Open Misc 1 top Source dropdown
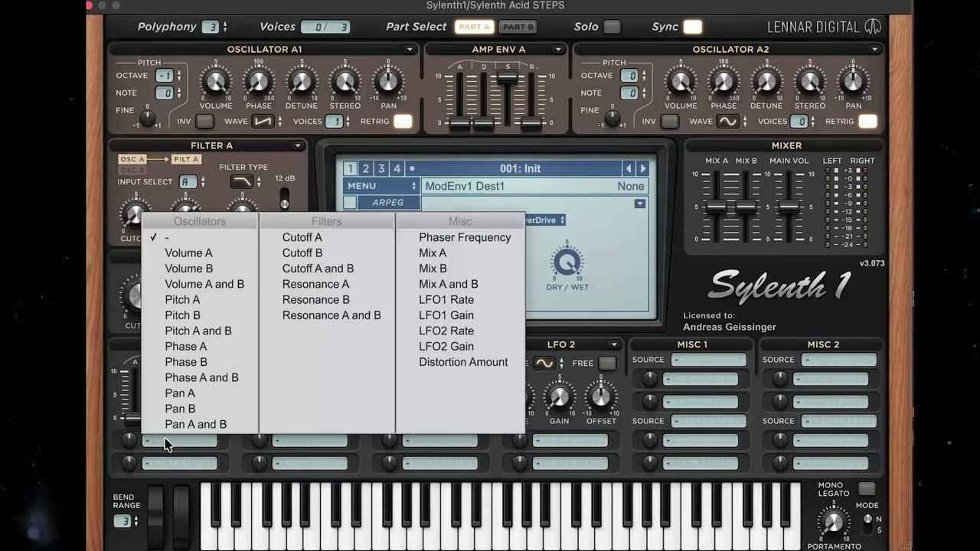 [708, 360]
